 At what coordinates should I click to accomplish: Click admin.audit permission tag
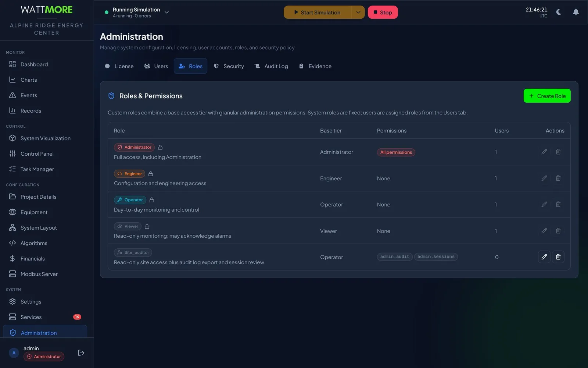(395, 257)
